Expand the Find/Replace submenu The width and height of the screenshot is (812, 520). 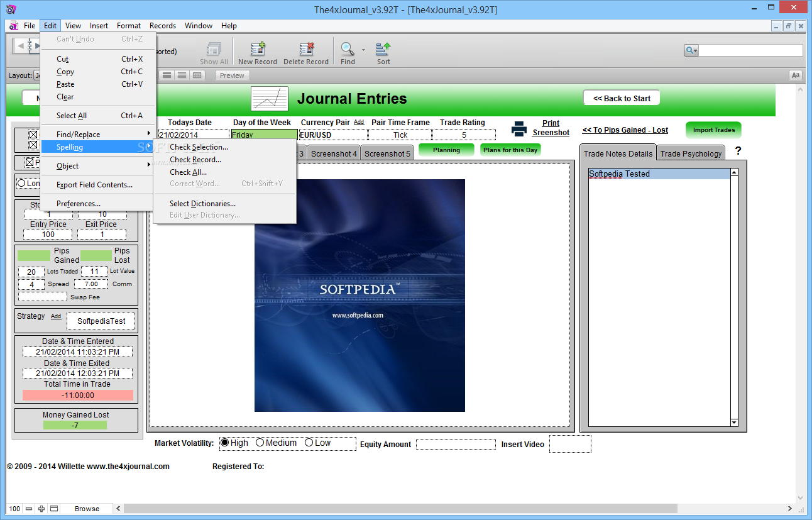97,134
